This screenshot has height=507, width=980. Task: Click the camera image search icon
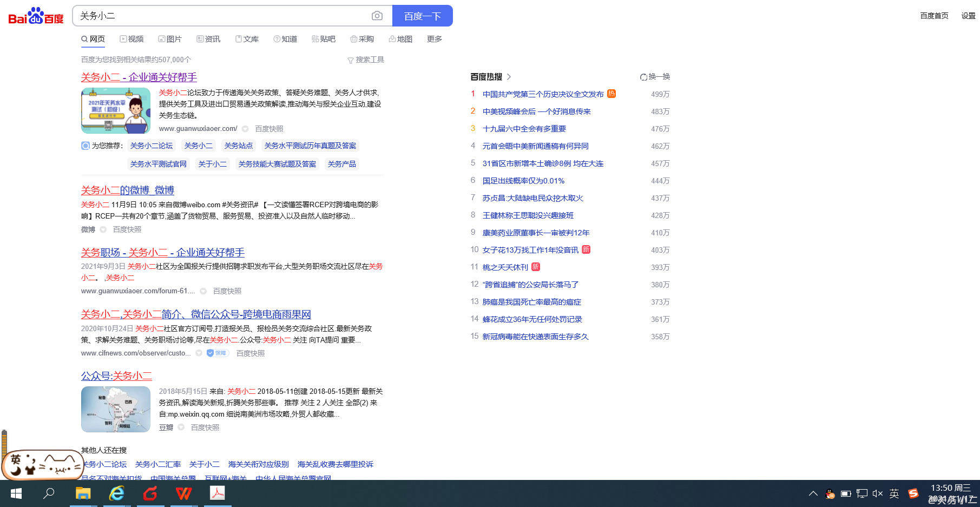pyautogui.click(x=377, y=16)
